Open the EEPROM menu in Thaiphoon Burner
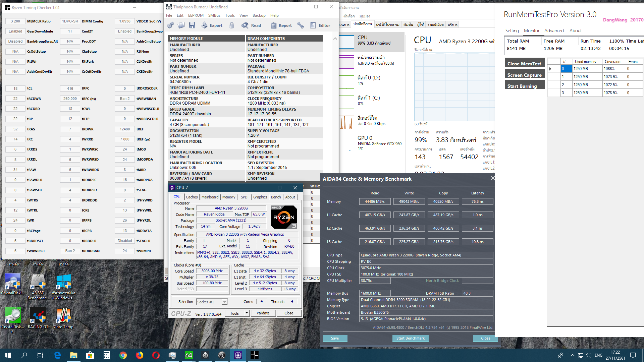 click(196, 15)
